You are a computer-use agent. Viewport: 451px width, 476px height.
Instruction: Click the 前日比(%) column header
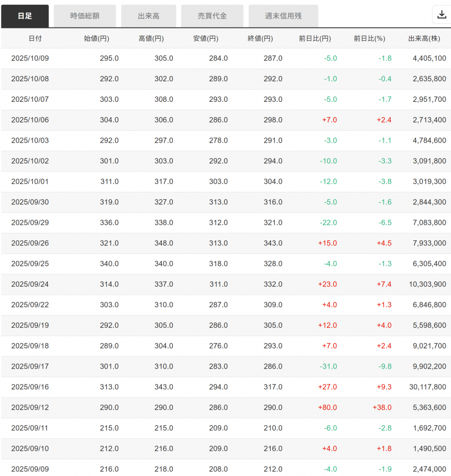tap(369, 39)
